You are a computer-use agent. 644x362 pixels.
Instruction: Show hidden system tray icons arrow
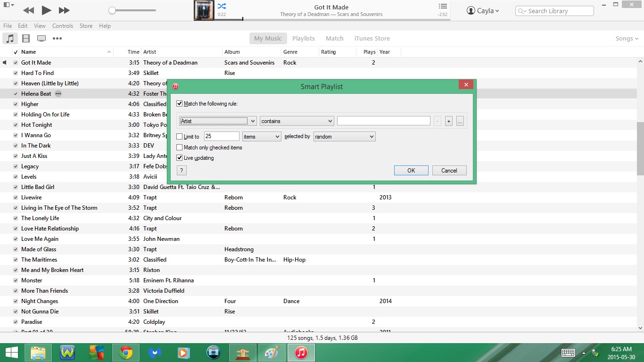584,353
